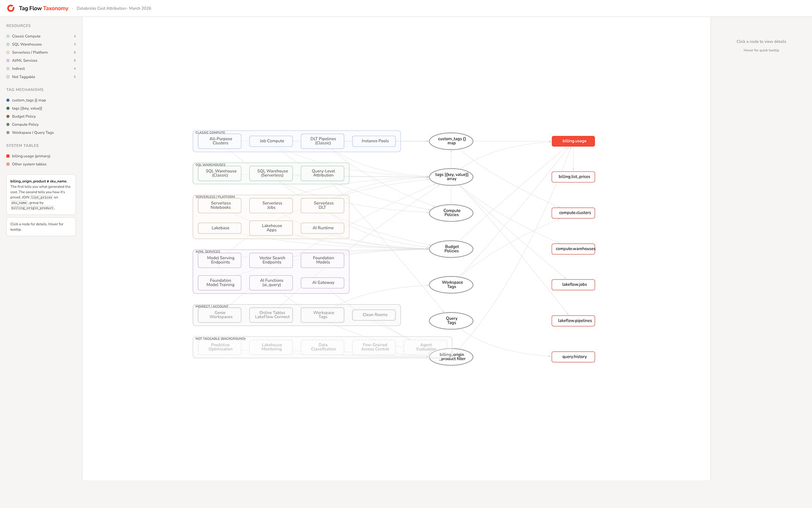This screenshot has width=812, height=508.
Task: Select SQL Warehouses in Resources legend
Action: 41,44
